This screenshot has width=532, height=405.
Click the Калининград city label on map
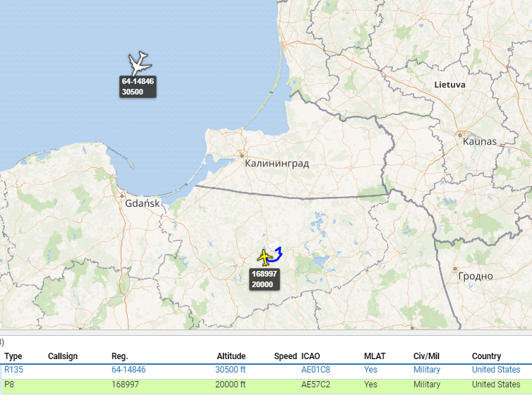pos(277,164)
